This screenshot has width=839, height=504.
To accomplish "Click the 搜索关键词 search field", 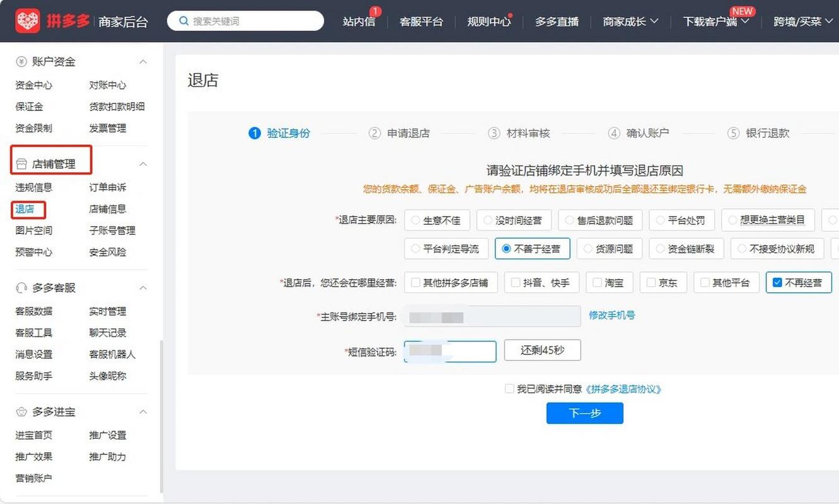I will click(x=245, y=21).
